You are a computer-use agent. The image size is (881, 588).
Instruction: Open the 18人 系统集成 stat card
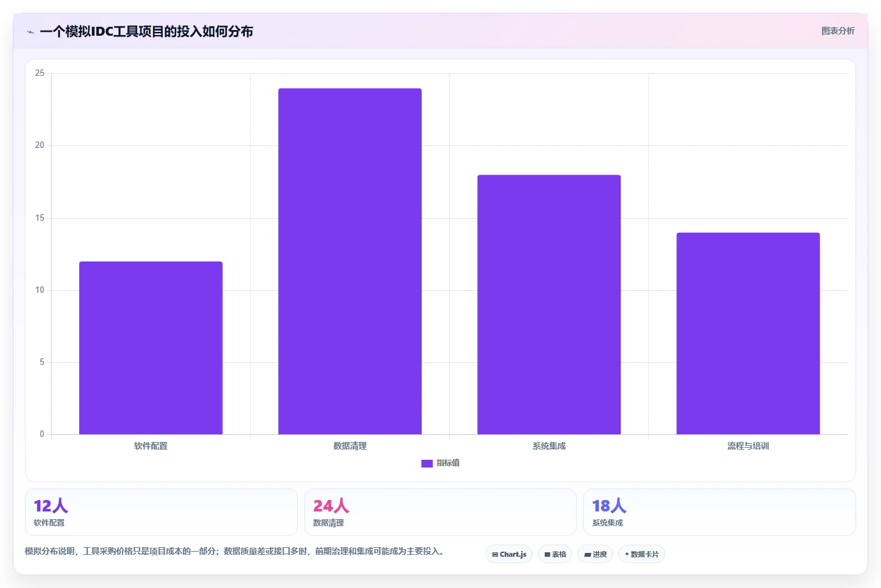coord(720,512)
